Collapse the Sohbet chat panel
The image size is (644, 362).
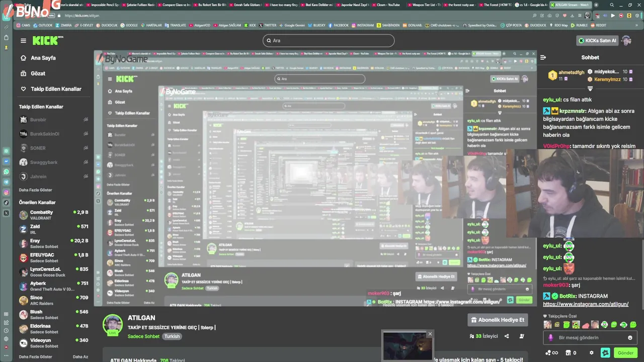(x=543, y=57)
